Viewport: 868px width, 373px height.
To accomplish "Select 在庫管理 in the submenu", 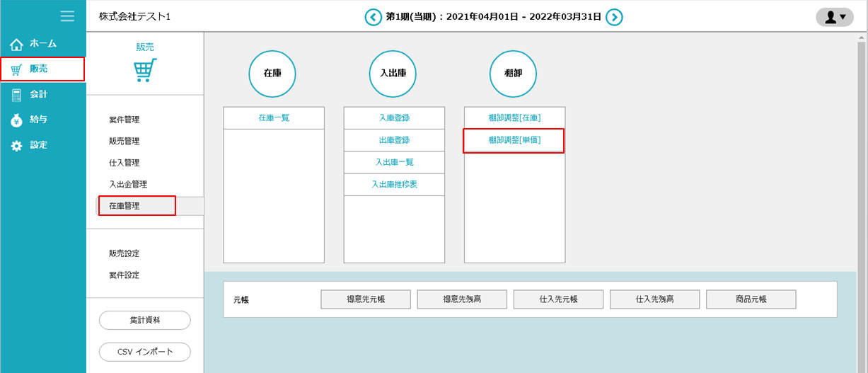I will coord(125,206).
